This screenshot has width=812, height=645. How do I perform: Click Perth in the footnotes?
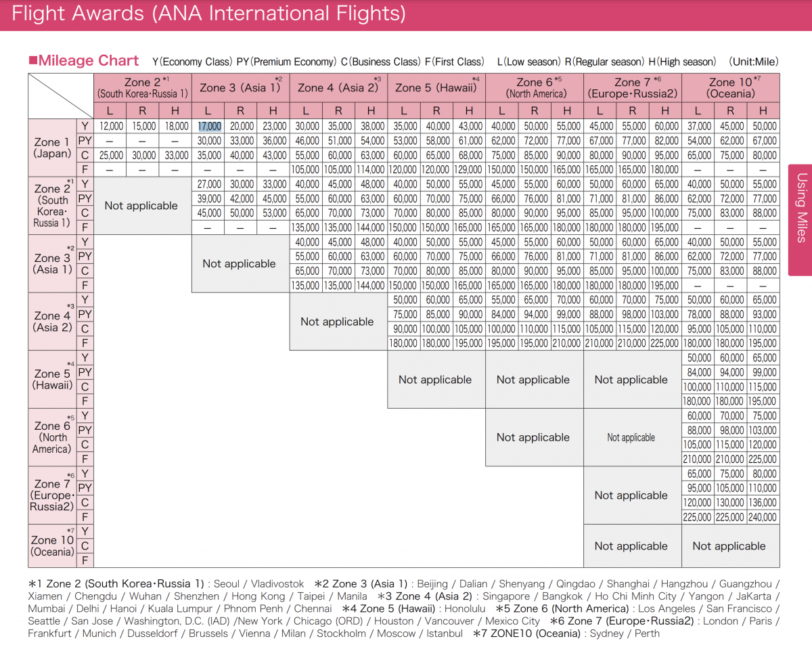pos(646,633)
